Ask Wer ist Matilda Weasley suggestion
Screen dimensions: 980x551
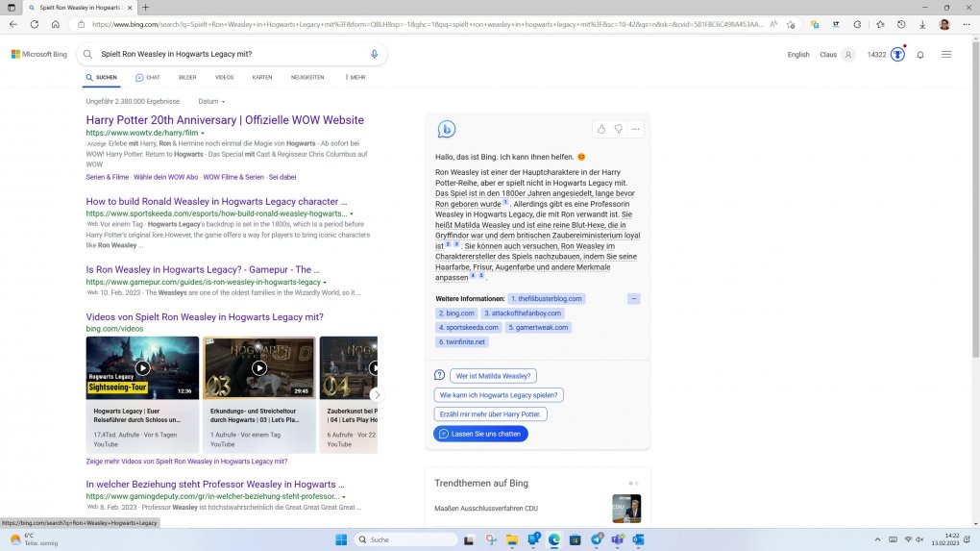pyautogui.click(x=493, y=376)
